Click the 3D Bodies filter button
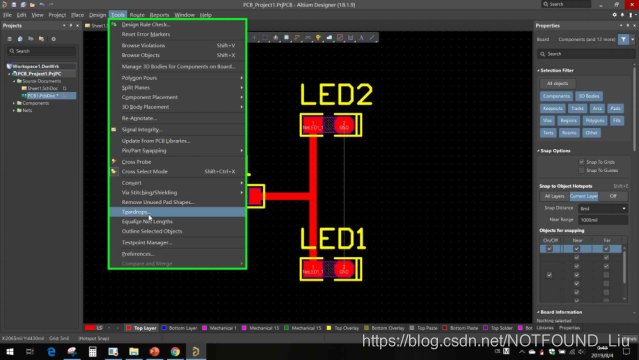 click(x=589, y=96)
